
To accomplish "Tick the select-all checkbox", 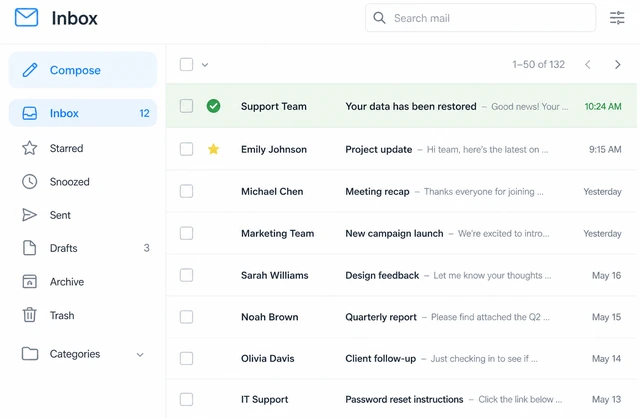I will click(187, 64).
